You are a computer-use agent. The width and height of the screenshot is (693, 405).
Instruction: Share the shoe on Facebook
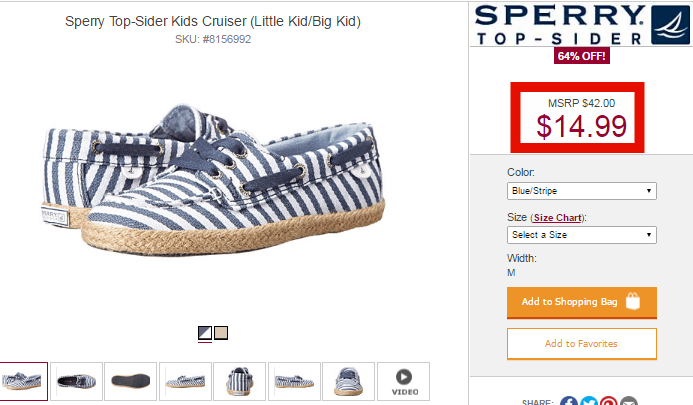(569, 401)
